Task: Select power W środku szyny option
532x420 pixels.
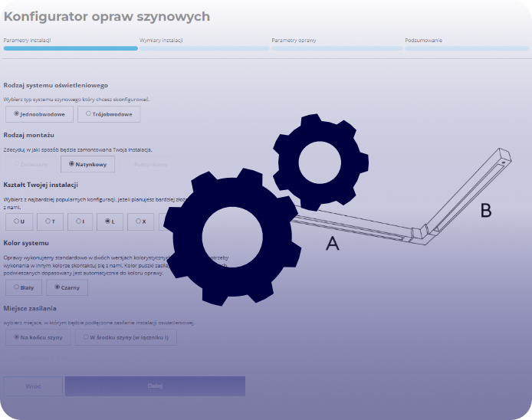Action: tap(126, 337)
